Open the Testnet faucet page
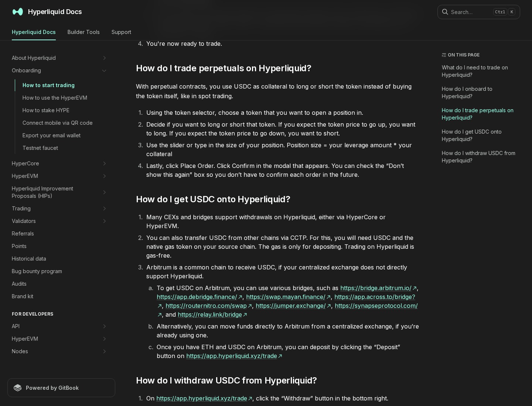 click(x=40, y=148)
